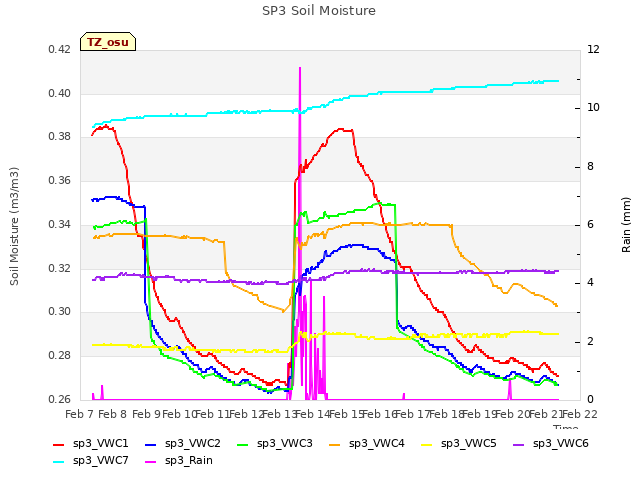
Task: Click the TZ_osu annotation label
Action: point(108,42)
